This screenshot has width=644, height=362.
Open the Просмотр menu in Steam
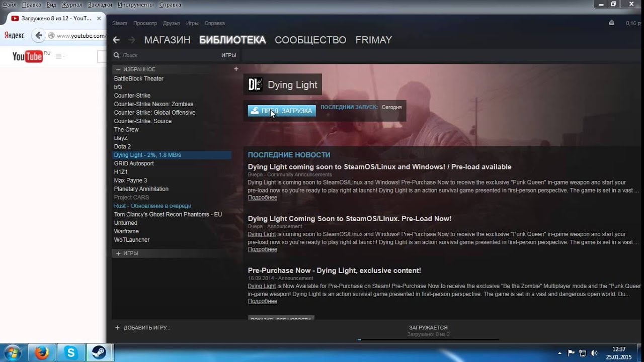145,23
